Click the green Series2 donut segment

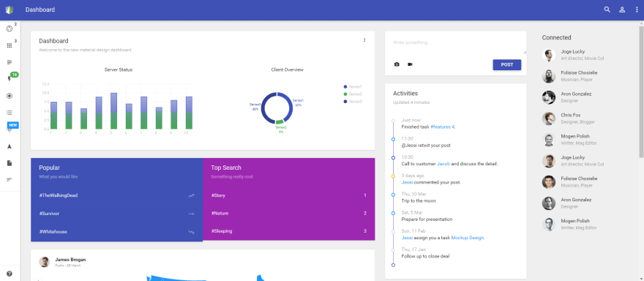point(280,121)
